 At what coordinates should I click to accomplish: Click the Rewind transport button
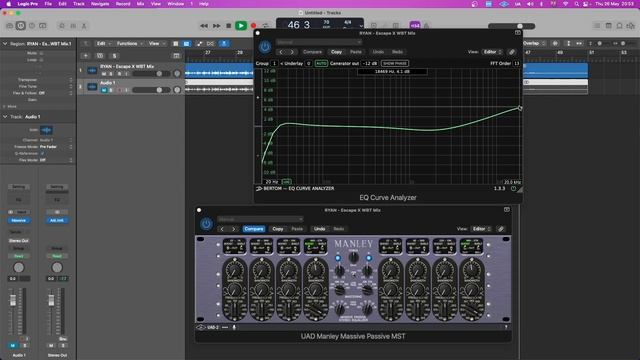coord(204,26)
